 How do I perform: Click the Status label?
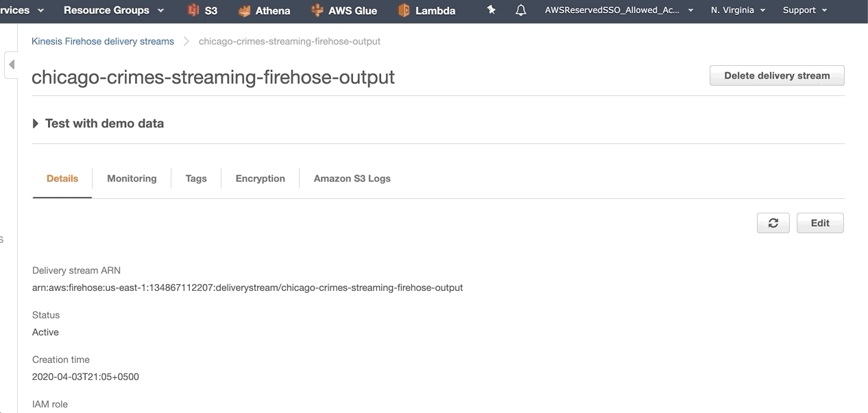46,315
